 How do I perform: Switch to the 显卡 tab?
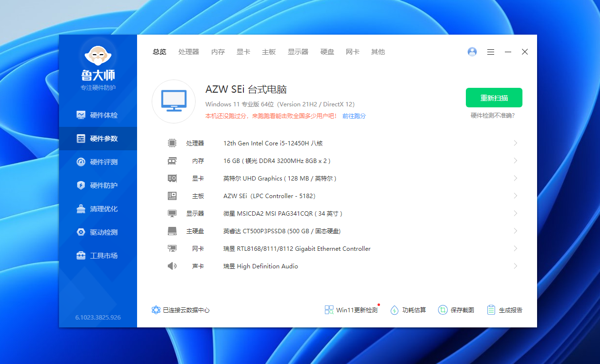tap(243, 52)
